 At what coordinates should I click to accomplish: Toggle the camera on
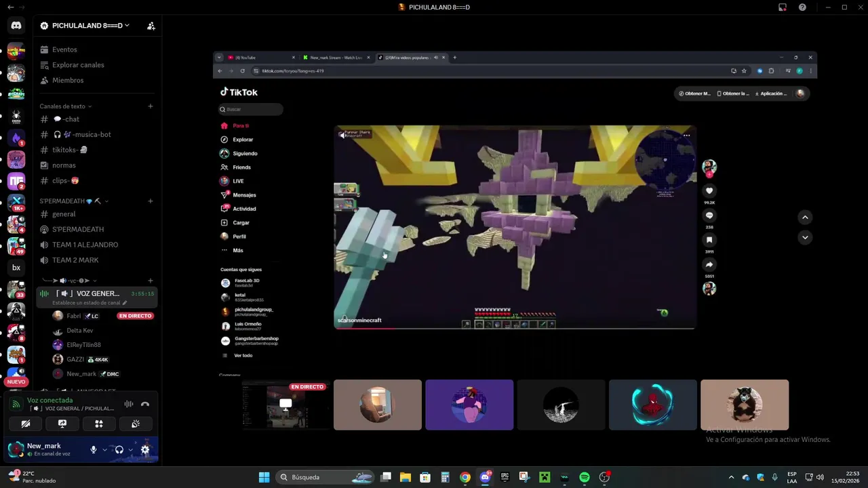(x=26, y=424)
